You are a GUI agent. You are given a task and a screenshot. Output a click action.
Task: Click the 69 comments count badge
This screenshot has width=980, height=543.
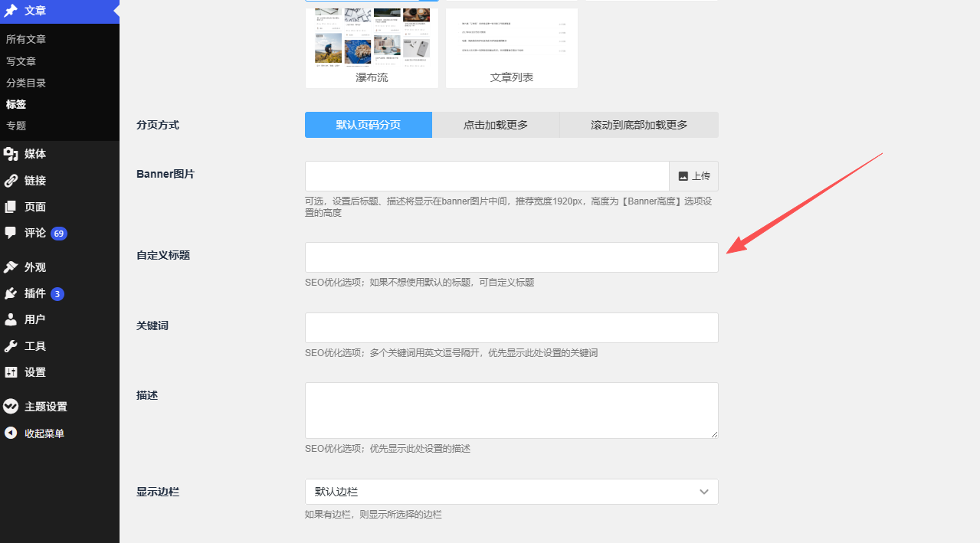(x=59, y=234)
